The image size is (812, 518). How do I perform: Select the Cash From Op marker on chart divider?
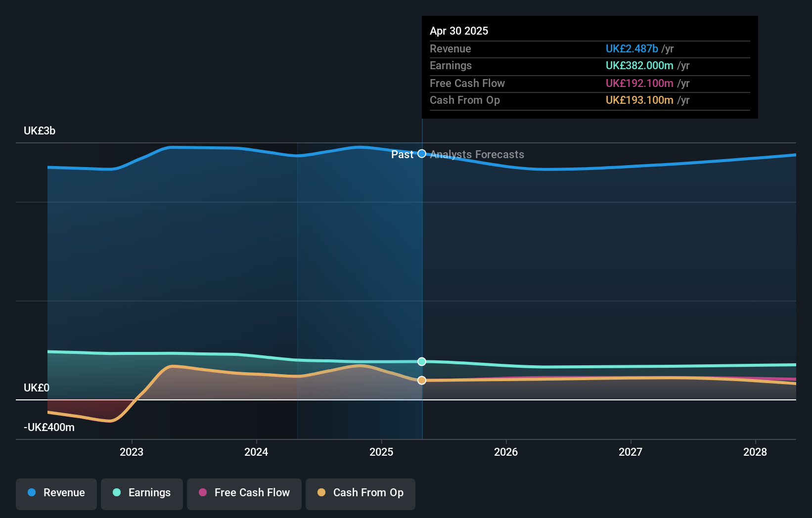point(421,380)
